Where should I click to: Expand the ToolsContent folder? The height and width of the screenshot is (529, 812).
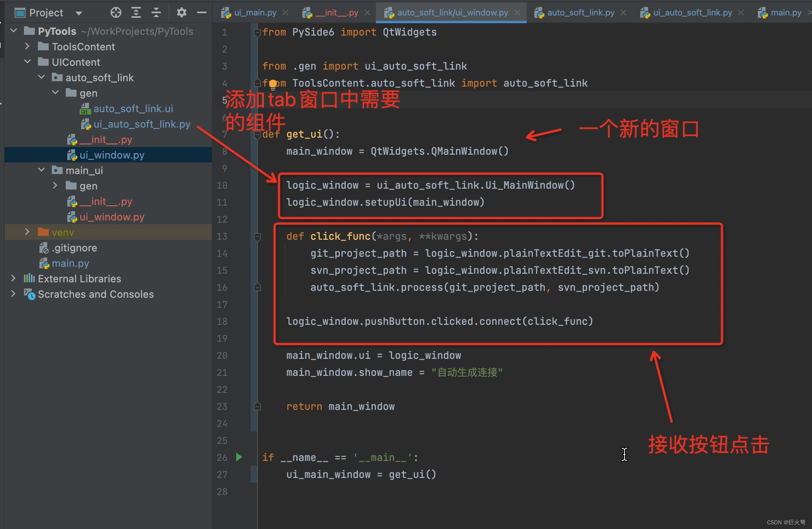tap(27, 46)
